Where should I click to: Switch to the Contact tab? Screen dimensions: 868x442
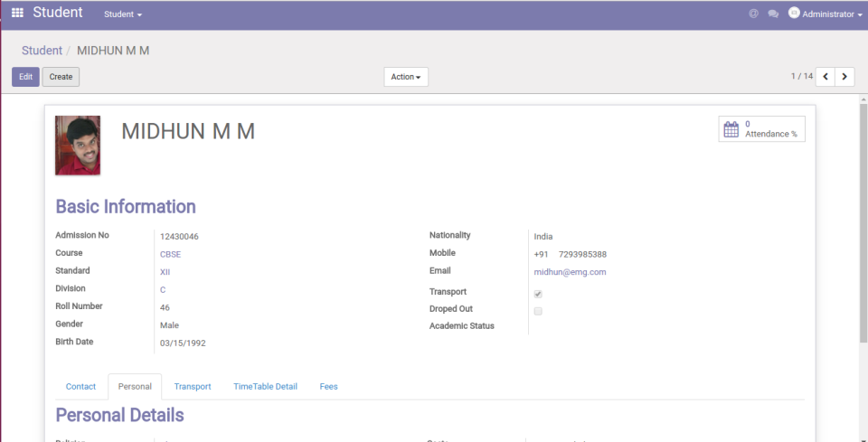(80, 387)
